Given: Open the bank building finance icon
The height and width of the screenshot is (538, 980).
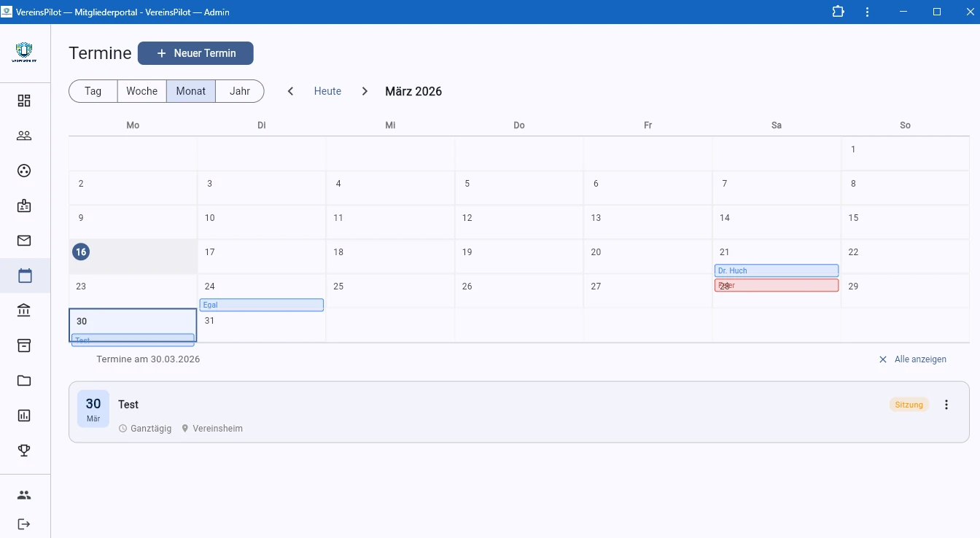Looking at the screenshot, I should click(24, 311).
